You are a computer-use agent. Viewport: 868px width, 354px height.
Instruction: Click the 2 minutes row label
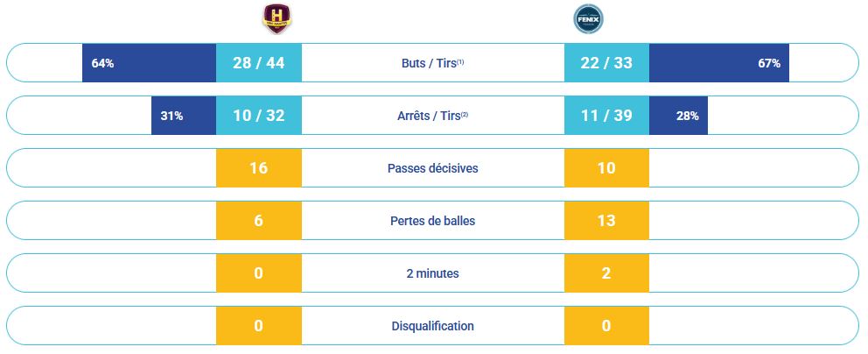click(x=433, y=273)
